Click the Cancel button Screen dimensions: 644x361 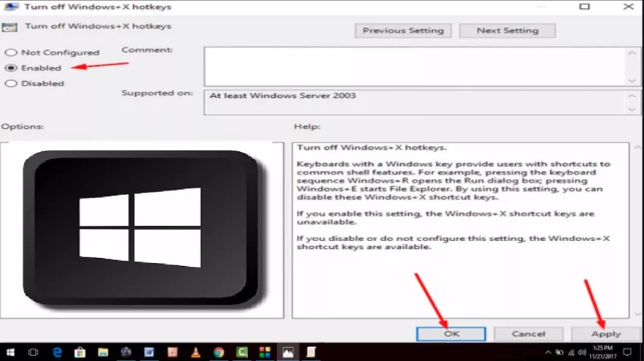[x=528, y=334]
